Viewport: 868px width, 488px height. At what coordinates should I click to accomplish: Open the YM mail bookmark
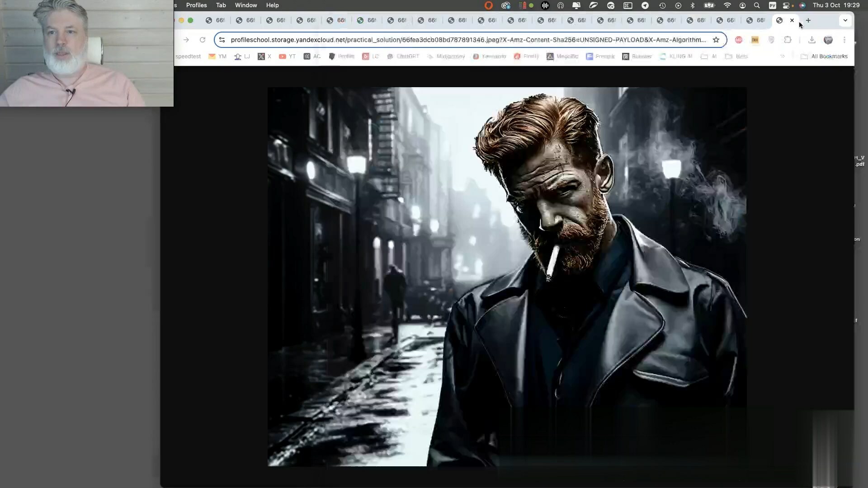tap(217, 56)
